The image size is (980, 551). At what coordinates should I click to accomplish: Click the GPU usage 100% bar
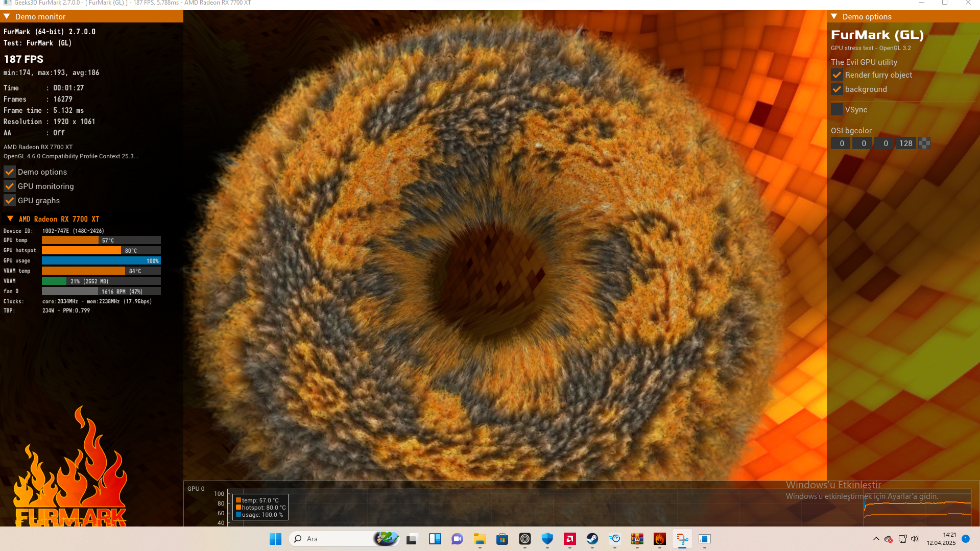[101, 261]
